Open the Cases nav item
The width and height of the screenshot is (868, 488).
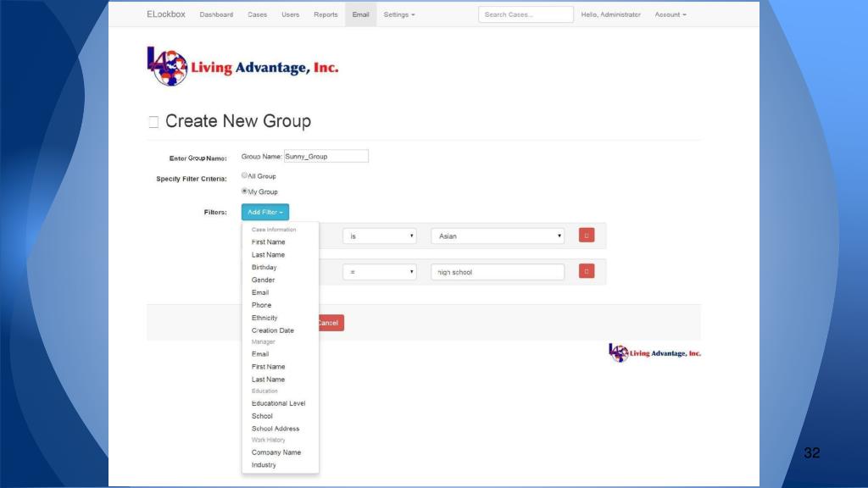point(257,14)
